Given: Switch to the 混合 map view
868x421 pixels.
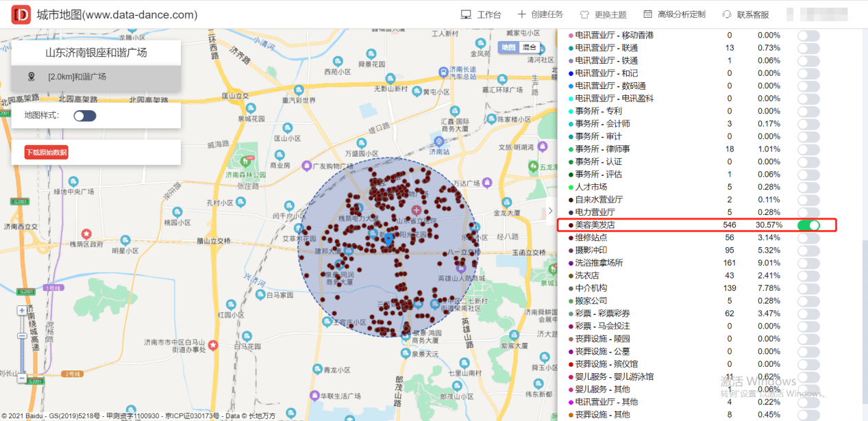Looking at the screenshot, I should tap(530, 47).
